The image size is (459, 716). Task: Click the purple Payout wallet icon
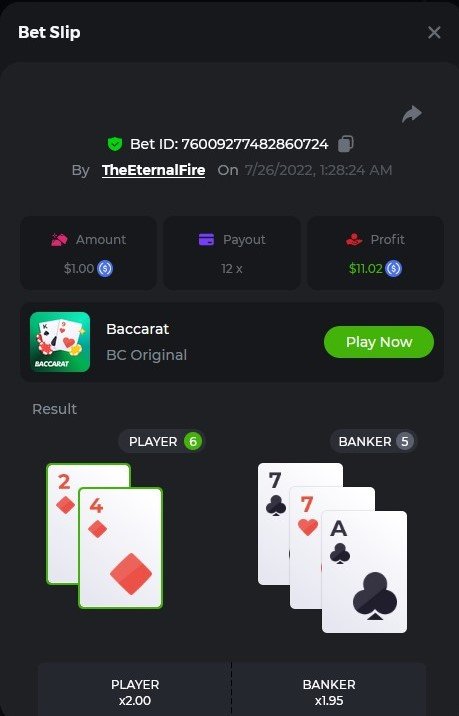[x=206, y=239]
